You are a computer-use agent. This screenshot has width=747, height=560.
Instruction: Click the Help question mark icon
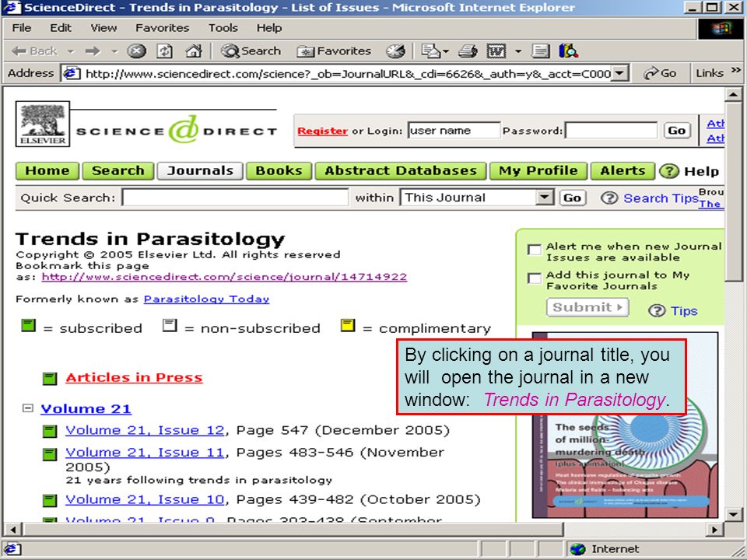(669, 171)
